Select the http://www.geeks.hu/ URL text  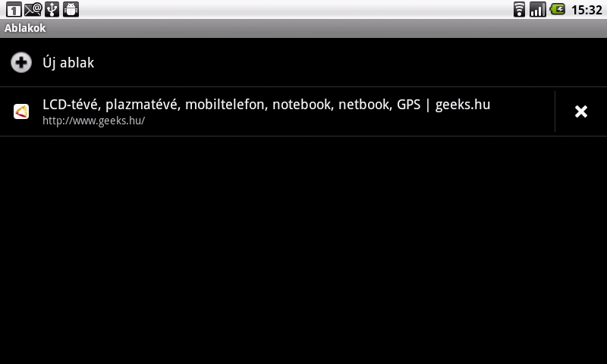click(93, 121)
